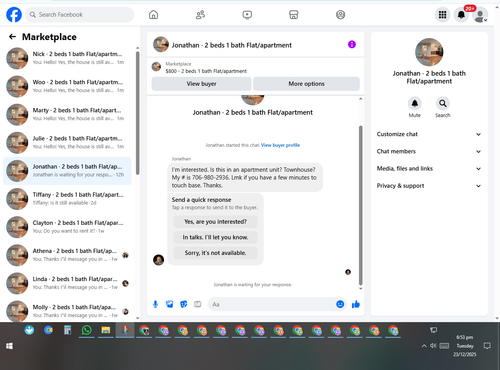Open File Explorer from the taskbar
Screen dimensions: 500x370
[x=106, y=330]
